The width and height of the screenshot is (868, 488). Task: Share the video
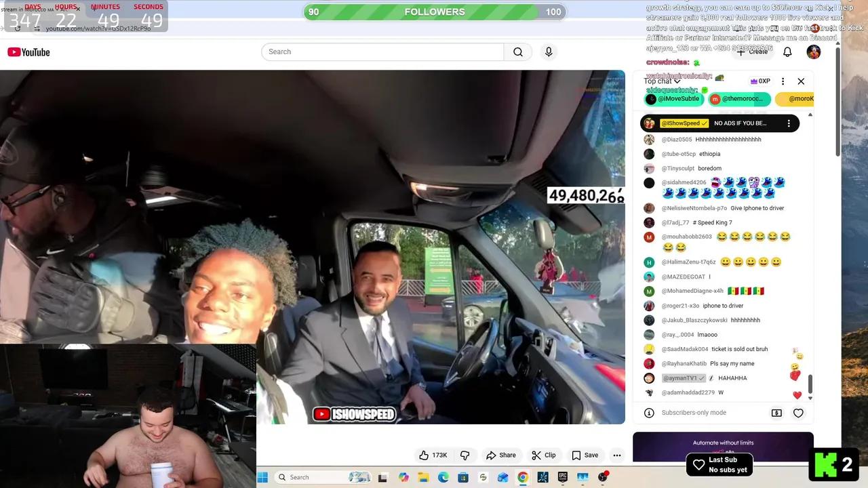tap(500, 455)
